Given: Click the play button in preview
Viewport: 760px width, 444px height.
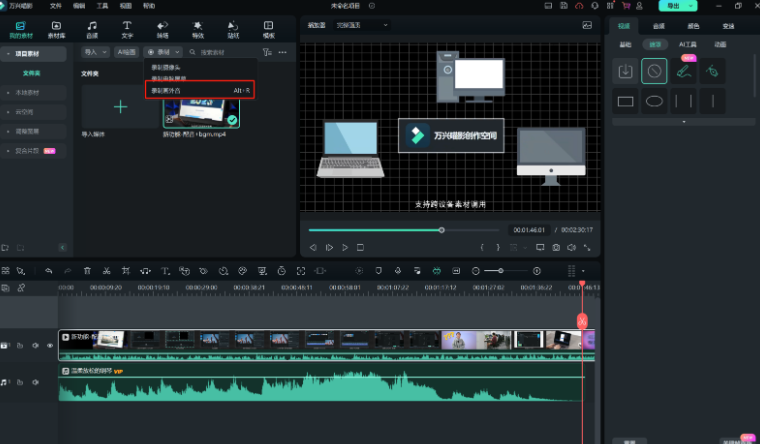Looking at the screenshot, I should (x=344, y=247).
